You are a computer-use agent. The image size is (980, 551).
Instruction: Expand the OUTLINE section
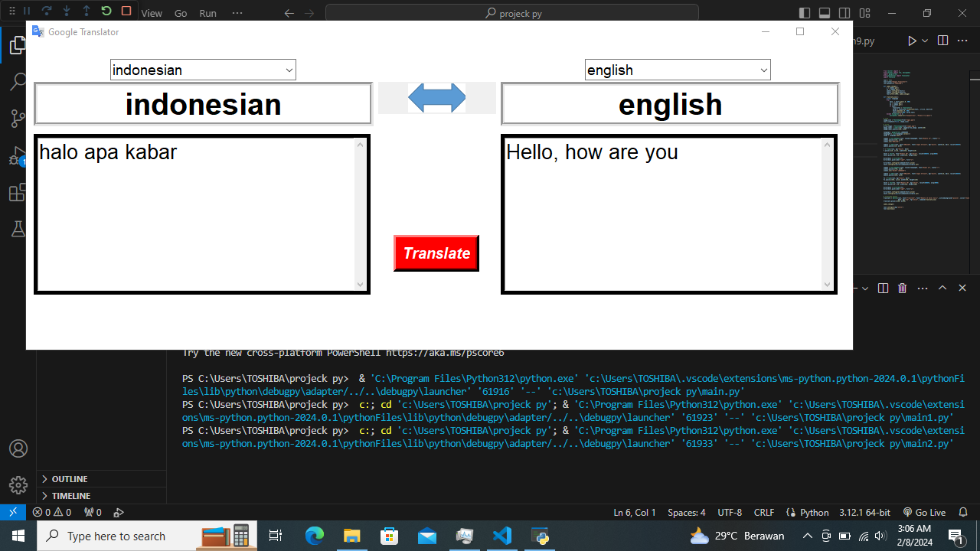[x=69, y=479]
